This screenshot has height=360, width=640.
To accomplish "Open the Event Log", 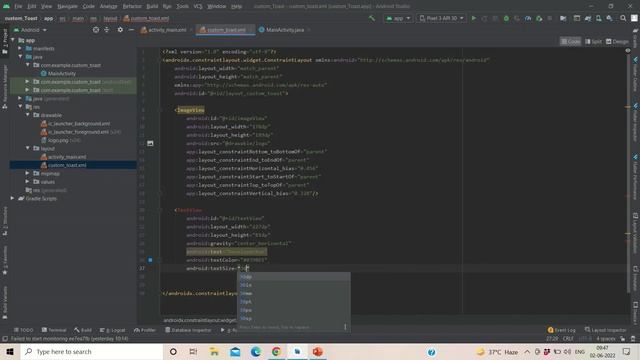I will 561,330.
